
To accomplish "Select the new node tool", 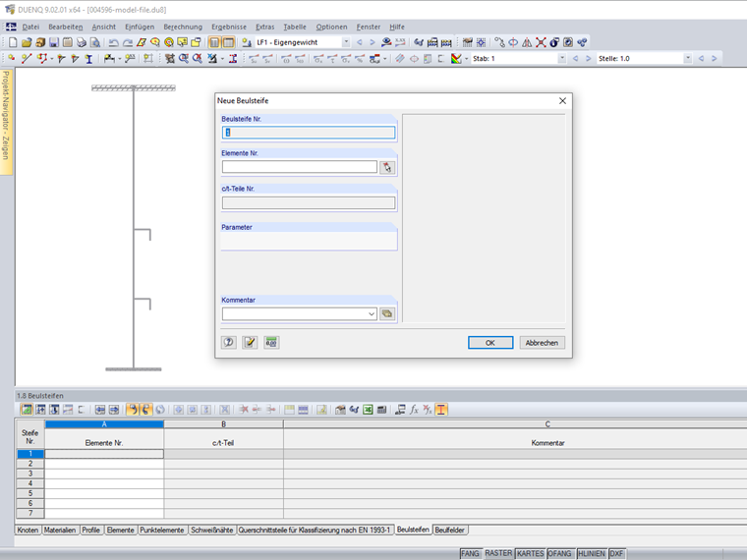I will click(12, 59).
